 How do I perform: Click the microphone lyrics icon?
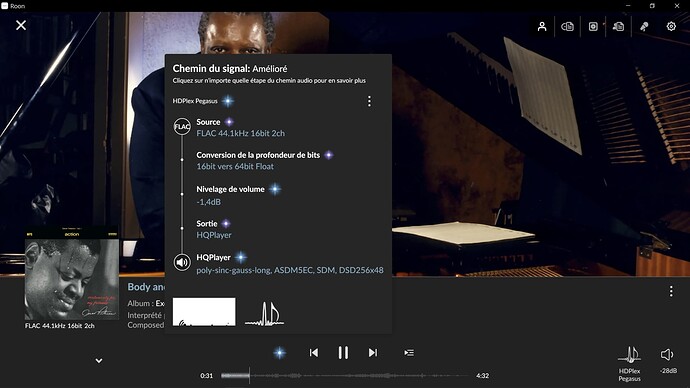[644, 26]
